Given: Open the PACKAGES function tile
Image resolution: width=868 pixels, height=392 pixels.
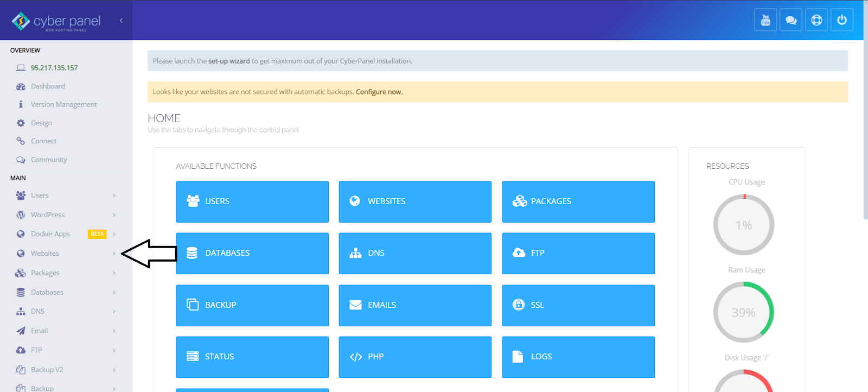Looking at the screenshot, I should click(578, 201).
